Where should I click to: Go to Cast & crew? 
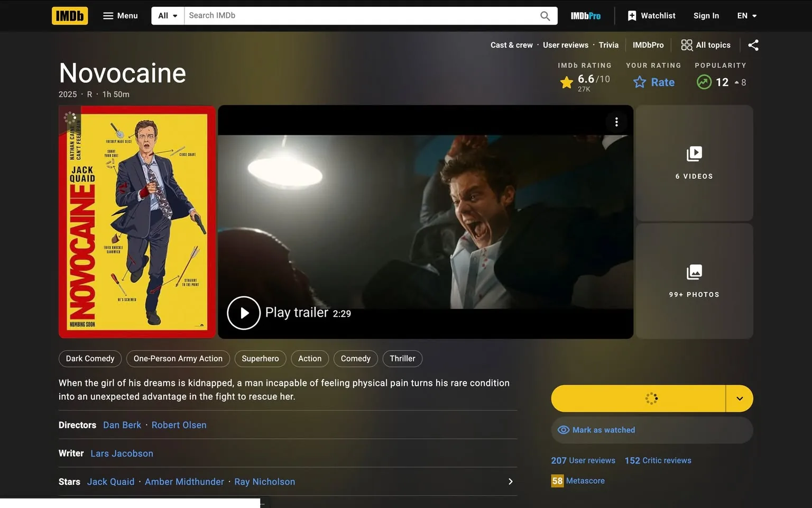511,45
